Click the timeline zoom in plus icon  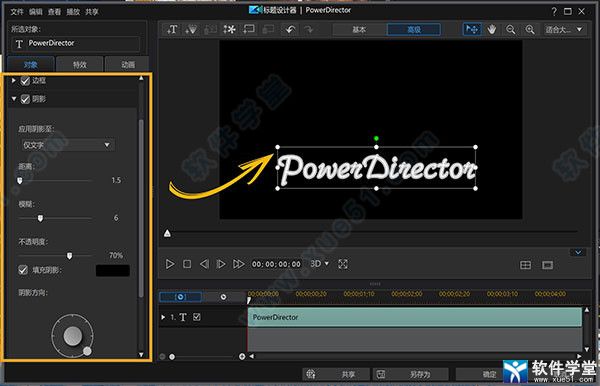point(242,357)
